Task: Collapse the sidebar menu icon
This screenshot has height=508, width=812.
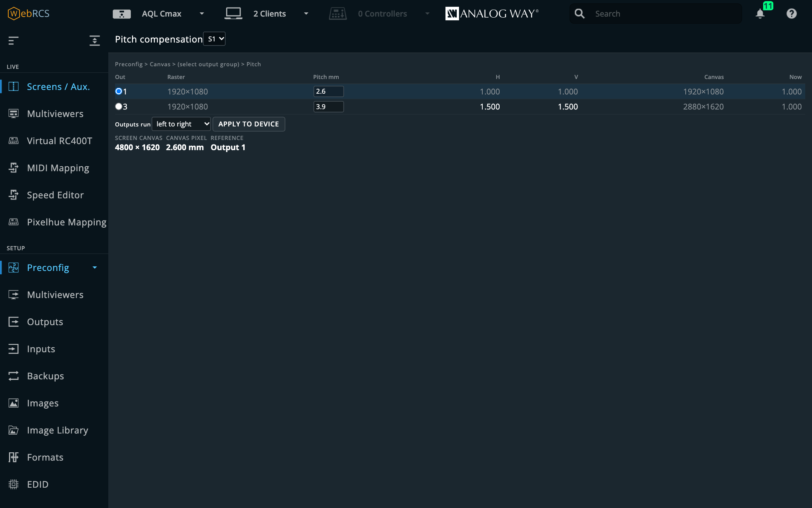Action: click(14, 40)
